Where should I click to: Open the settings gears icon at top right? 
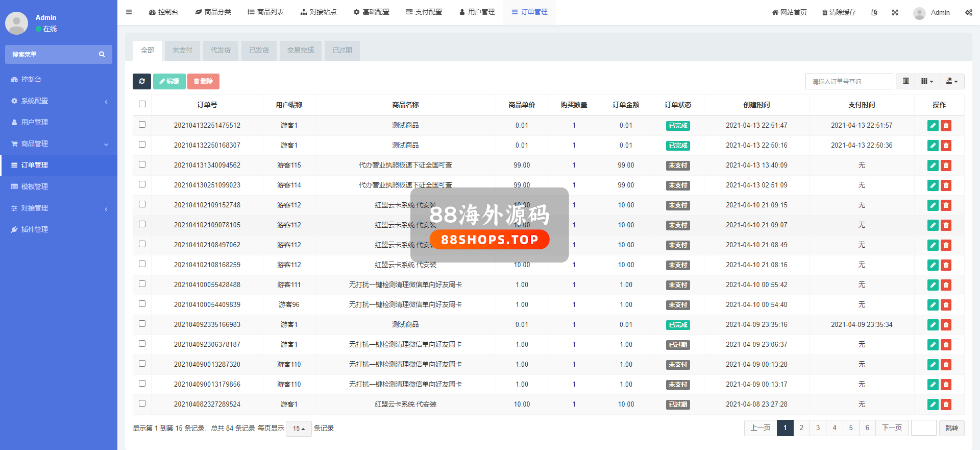point(968,13)
